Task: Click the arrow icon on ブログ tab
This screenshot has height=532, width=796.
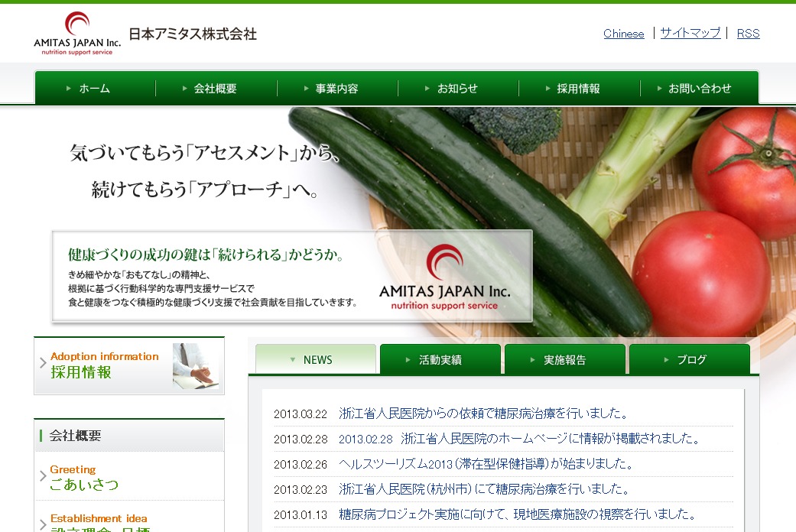Action: pyautogui.click(x=667, y=359)
